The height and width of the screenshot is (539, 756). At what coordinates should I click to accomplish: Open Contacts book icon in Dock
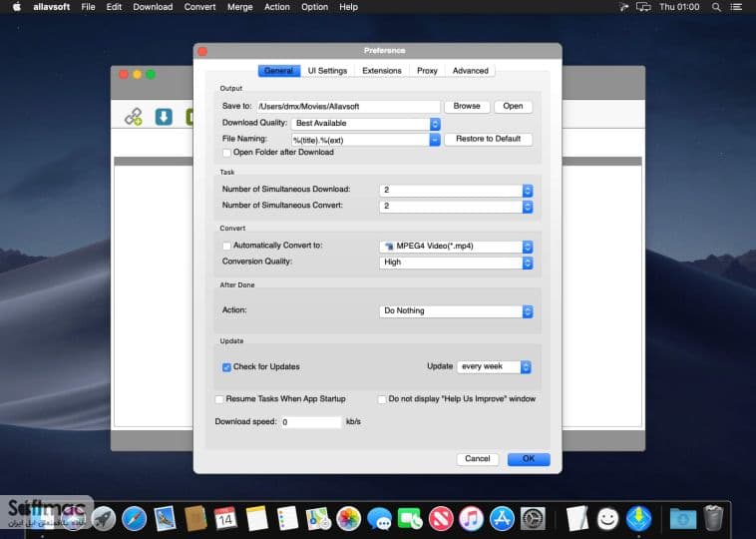(x=195, y=519)
